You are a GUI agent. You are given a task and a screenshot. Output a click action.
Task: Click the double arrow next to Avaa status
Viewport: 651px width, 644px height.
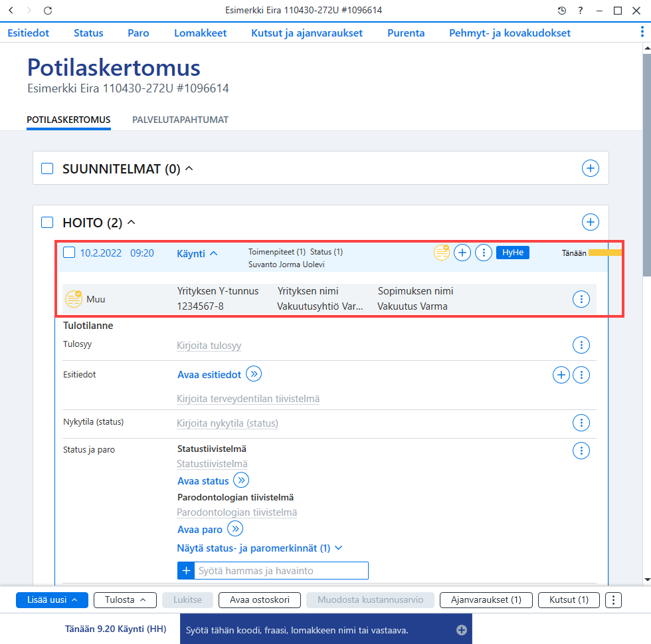[x=241, y=480]
